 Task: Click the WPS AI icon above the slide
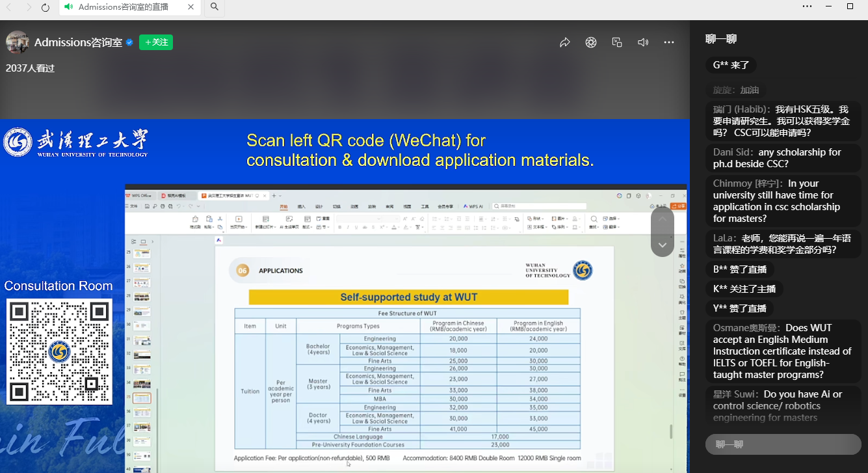tap(219, 239)
